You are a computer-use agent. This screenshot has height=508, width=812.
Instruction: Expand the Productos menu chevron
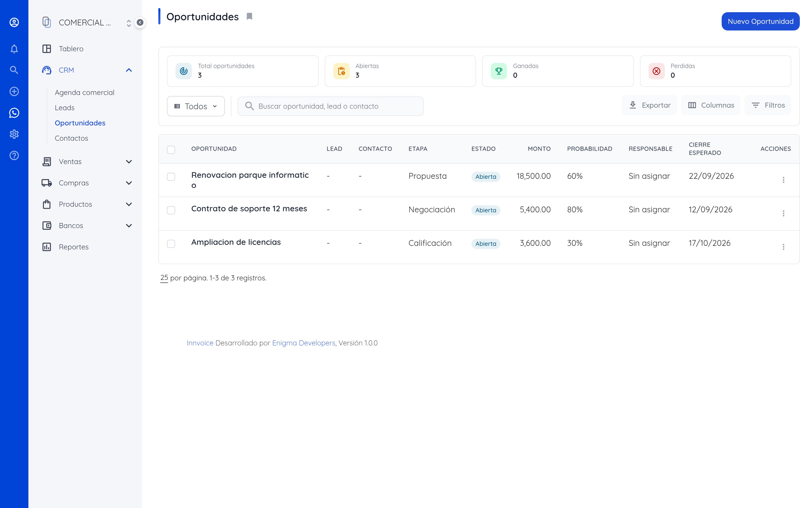coord(129,204)
